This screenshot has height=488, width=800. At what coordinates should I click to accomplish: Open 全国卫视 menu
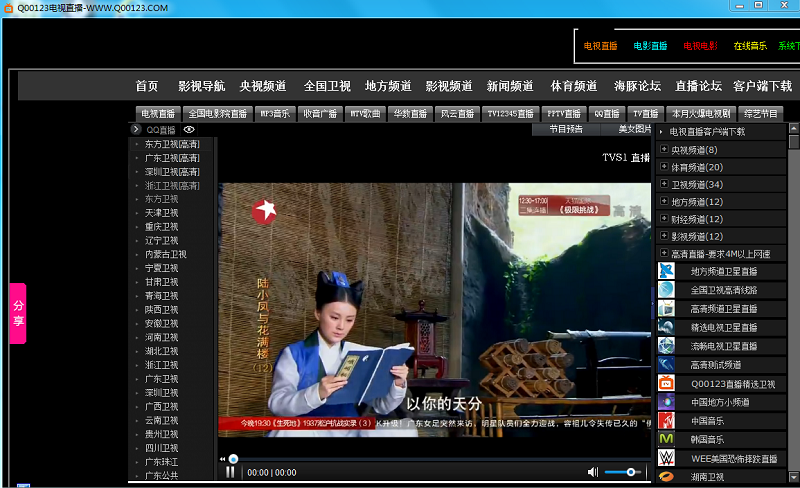coord(327,86)
